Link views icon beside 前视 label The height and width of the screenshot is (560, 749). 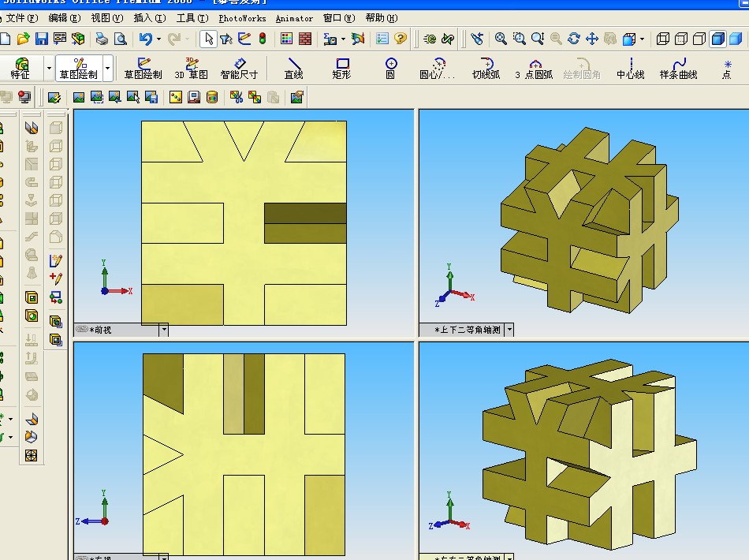tap(82, 329)
